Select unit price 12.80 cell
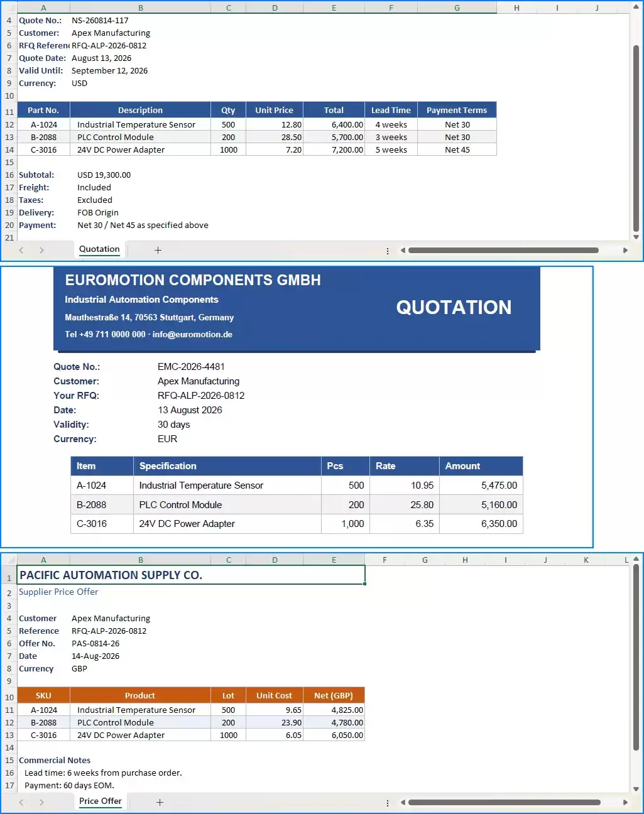The image size is (644, 814). pyautogui.click(x=275, y=125)
